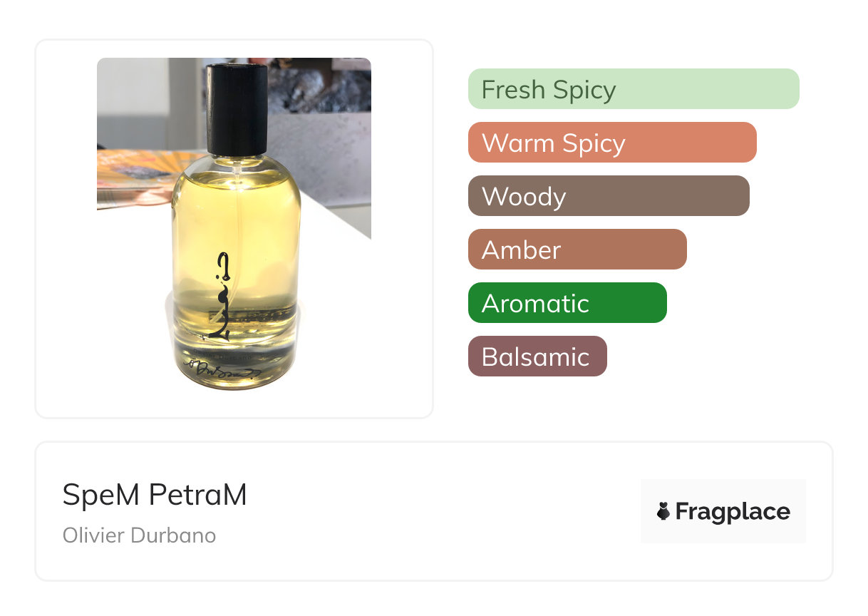This screenshot has width=868, height=616.
Task: Select the Fresh Spicy accord bar
Action: click(634, 89)
